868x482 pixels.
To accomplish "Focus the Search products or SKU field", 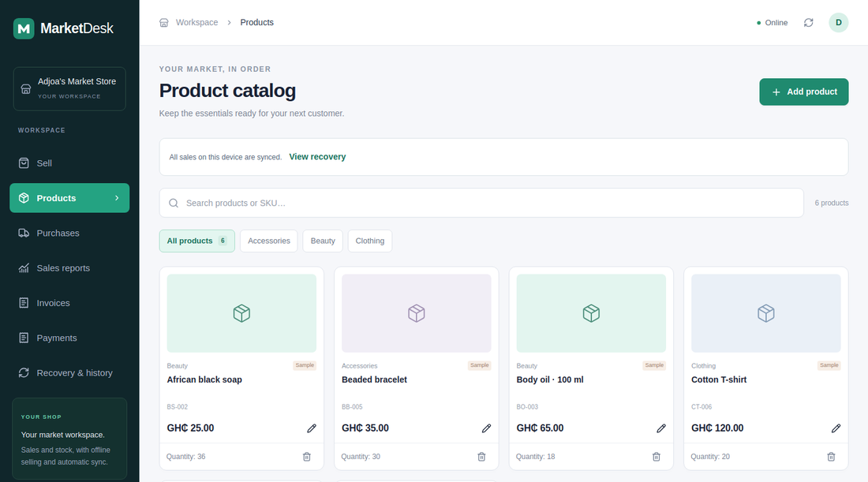I will click(x=481, y=203).
